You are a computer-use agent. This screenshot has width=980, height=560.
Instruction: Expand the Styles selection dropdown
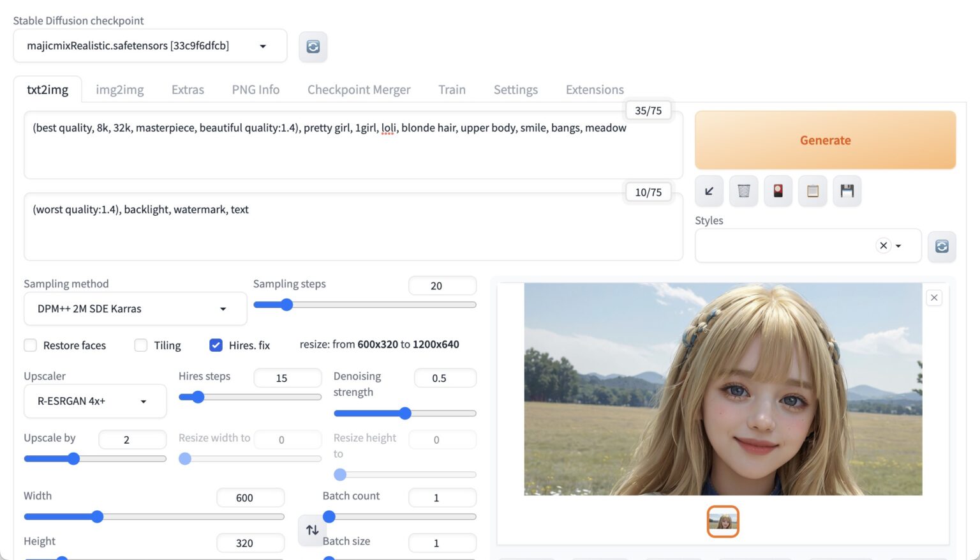pos(900,245)
